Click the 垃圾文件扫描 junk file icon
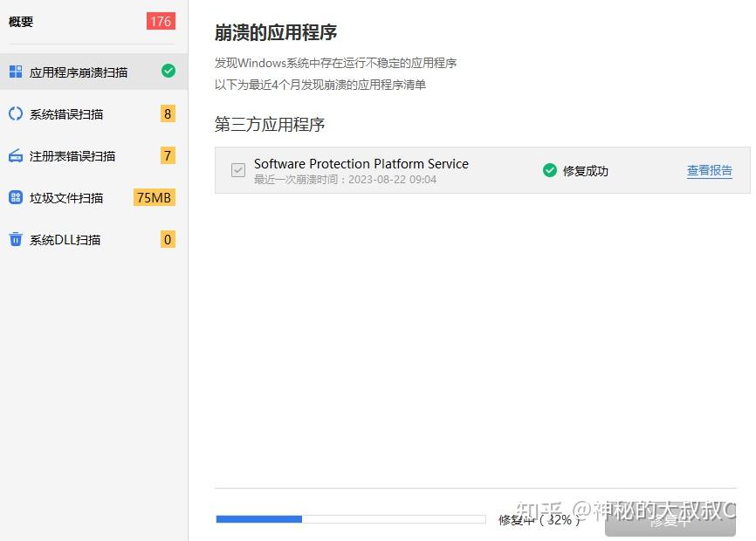 (14, 198)
